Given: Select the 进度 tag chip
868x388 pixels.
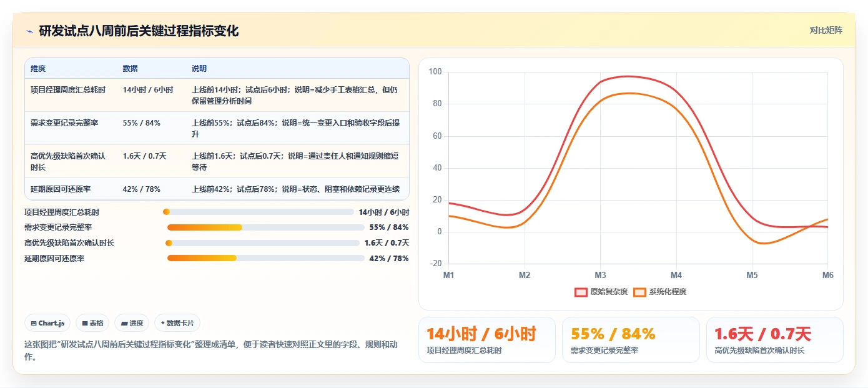Looking at the screenshot, I should (132, 323).
